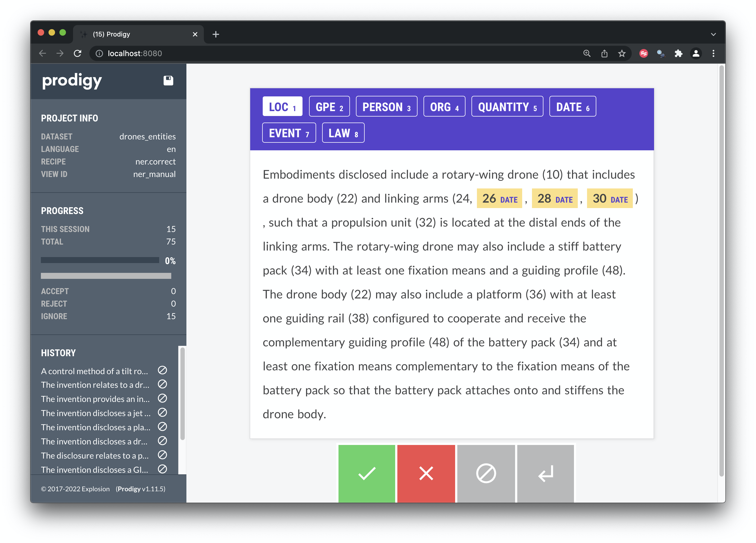This screenshot has width=756, height=543.
Task: Select the LOC label
Action: click(282, 106)
